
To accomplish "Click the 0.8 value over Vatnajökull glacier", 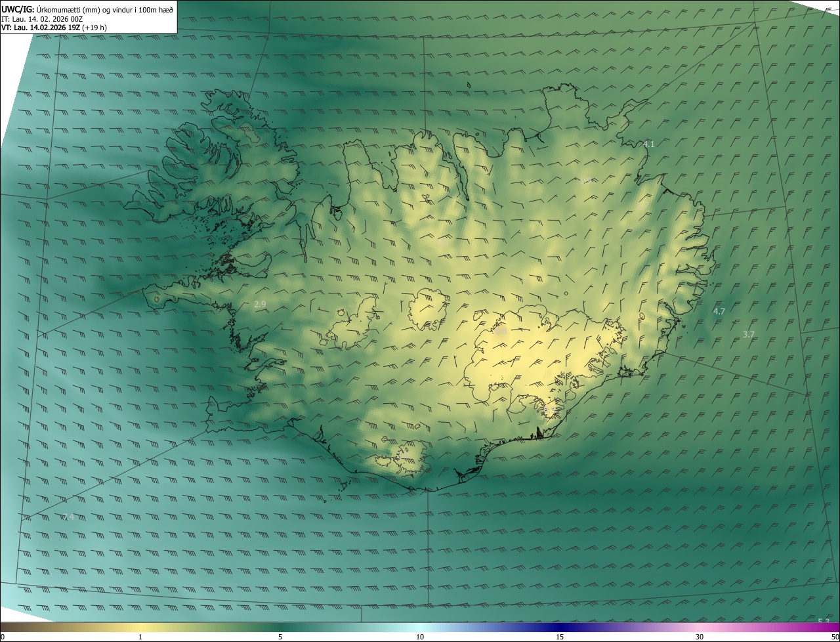I will pyautogui.click(x=501, y=332).
